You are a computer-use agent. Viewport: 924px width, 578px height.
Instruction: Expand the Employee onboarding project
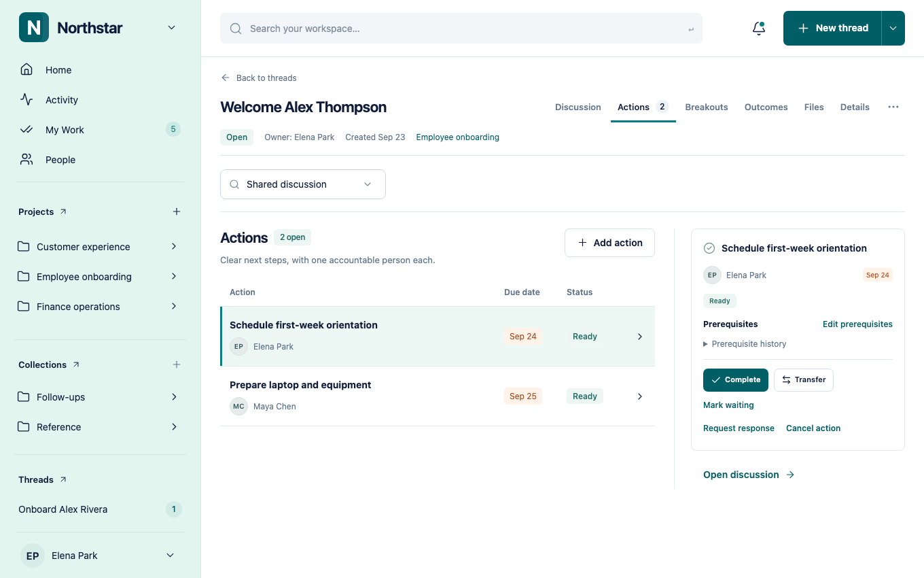coord(174,277)
